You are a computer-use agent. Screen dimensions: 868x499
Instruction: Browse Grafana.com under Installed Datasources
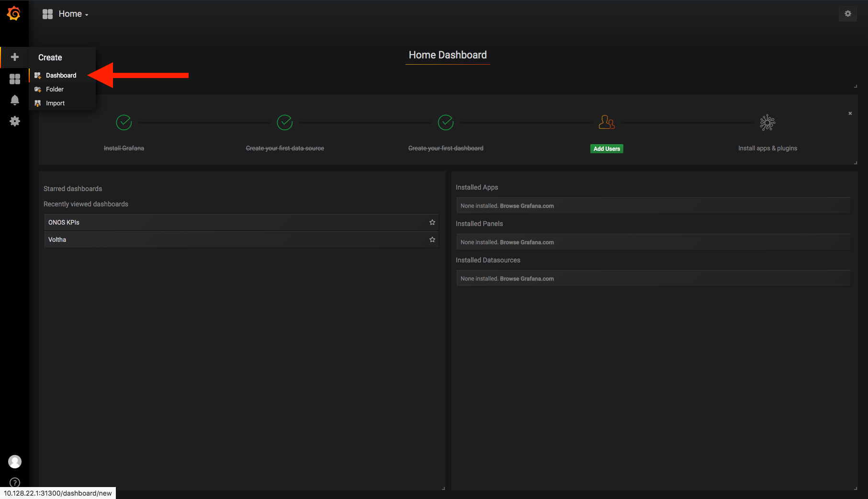tap(527, 279)
